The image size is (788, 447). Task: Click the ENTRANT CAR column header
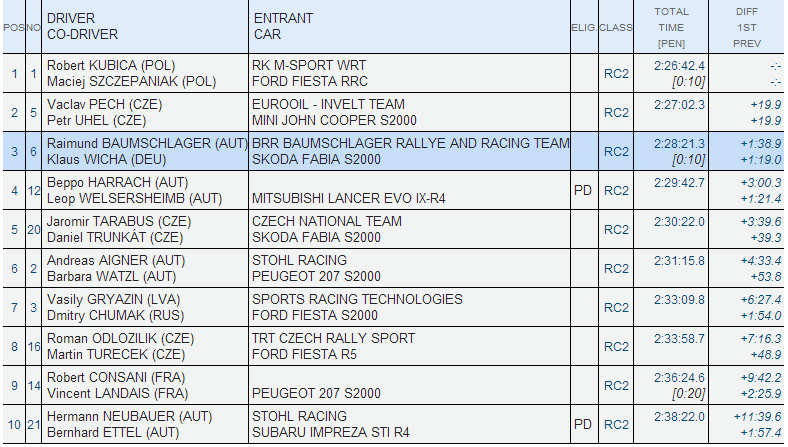tap(284, 26)
